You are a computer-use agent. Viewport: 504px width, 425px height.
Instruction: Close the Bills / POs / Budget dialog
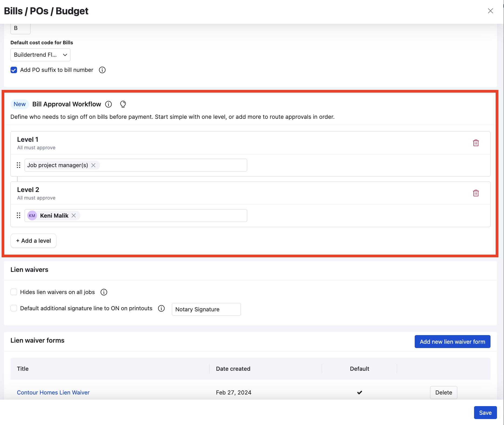click(491, 11)
